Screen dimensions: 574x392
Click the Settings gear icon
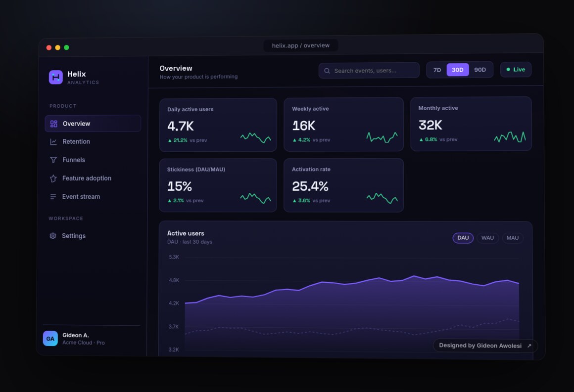[x=53, y=236]
